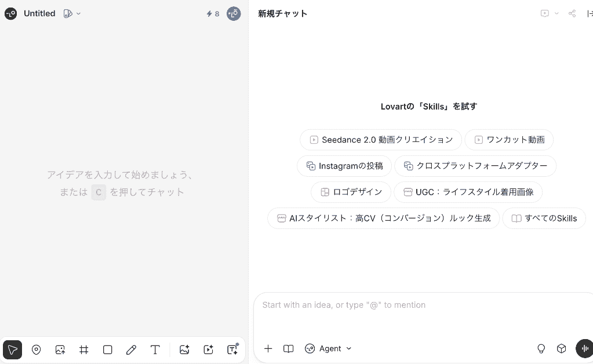The image size is (593, 364).
Task: Expand the chevron beside new chat icon
Action: pos(556,13)
